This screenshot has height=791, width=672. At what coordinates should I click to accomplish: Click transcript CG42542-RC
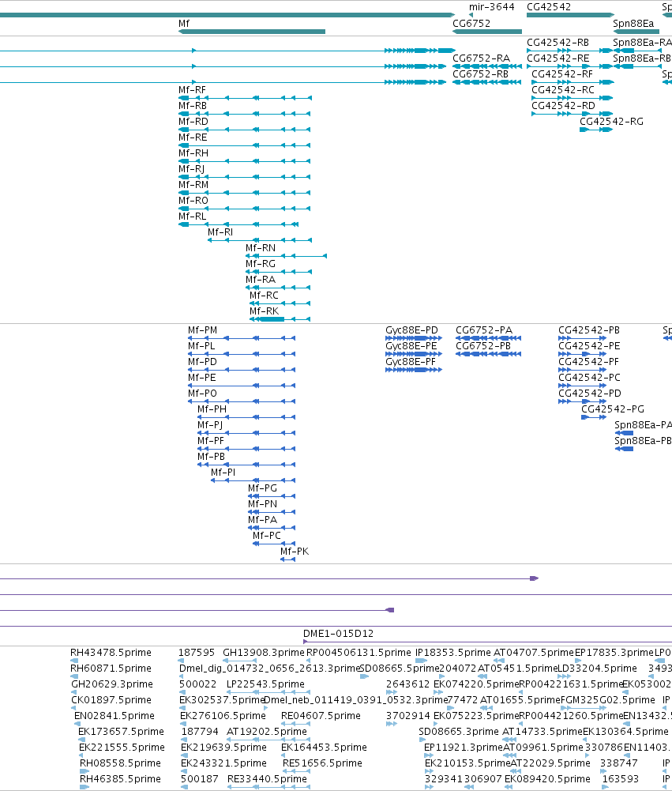(x=563, y=90)
